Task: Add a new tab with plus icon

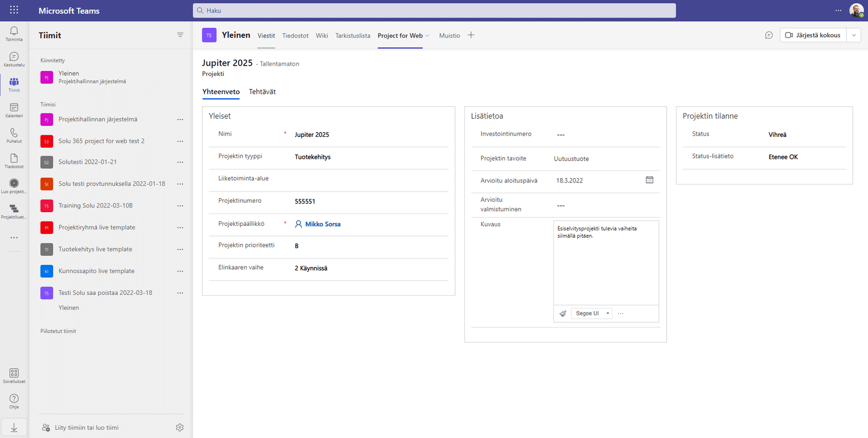Action: (x=471, y=35)
